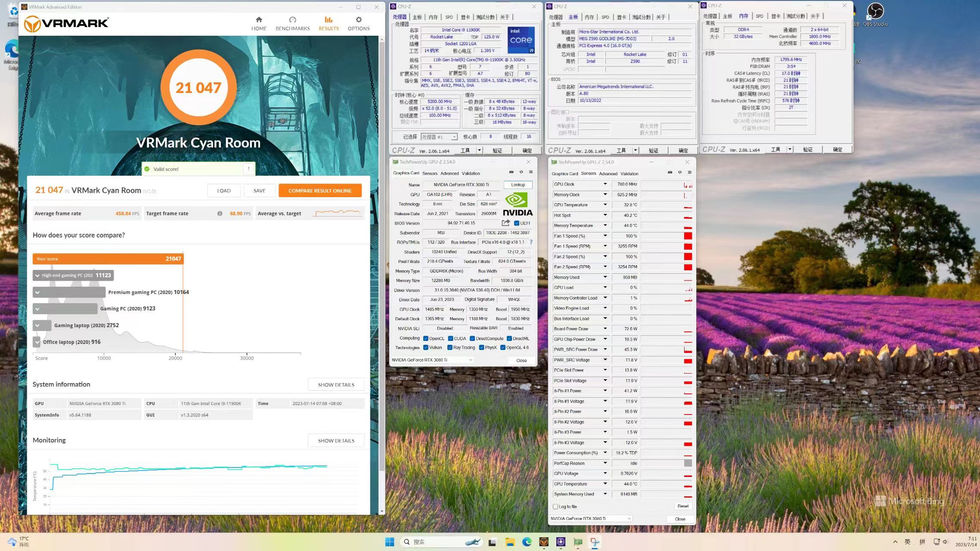Click Reset button in GPU-Z Sensors
This screenshot has height=551, width=980.
683,506
